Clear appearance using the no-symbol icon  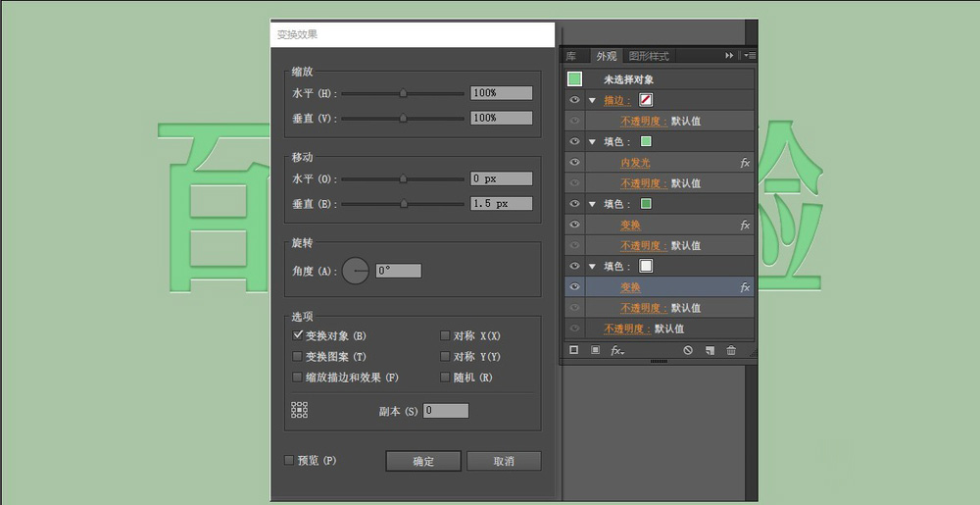(688, 351)
